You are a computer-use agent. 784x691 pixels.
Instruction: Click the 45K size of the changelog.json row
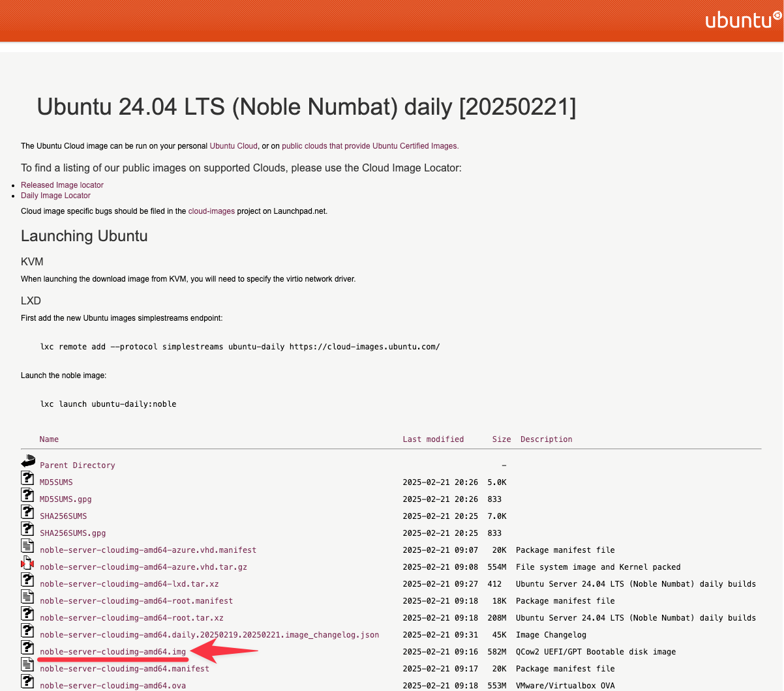(x=500, y=635)
